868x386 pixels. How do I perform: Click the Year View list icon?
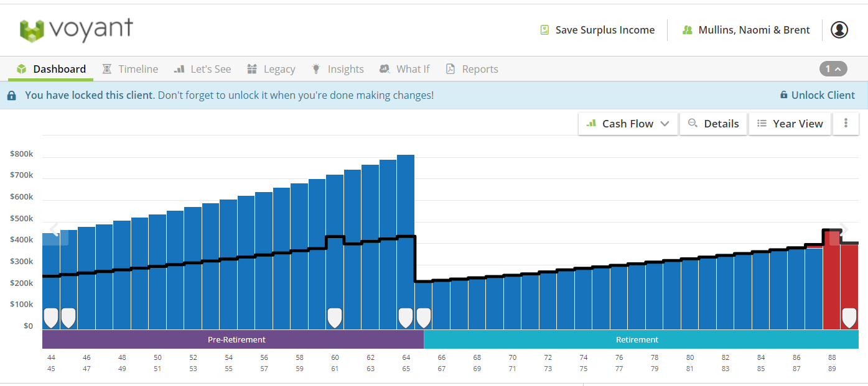[762, 123]
